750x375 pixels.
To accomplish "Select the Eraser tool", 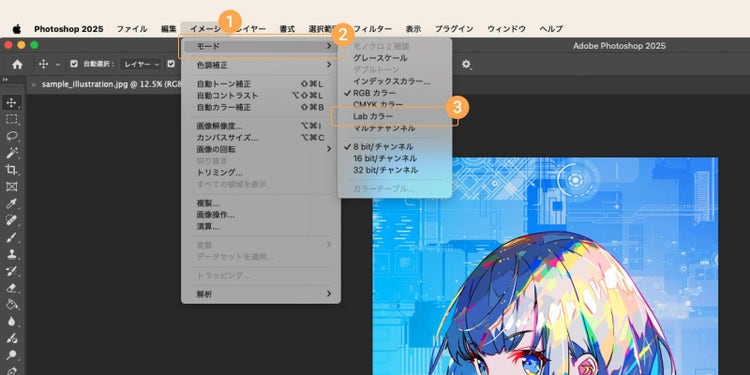I will (x=11, y=288).
